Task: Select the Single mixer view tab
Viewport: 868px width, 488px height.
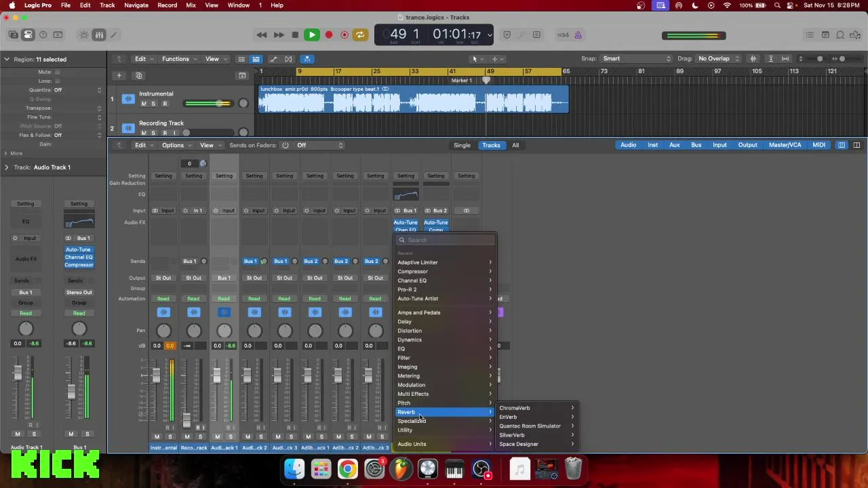Action: pyautogui.click(x=462, y=145)
